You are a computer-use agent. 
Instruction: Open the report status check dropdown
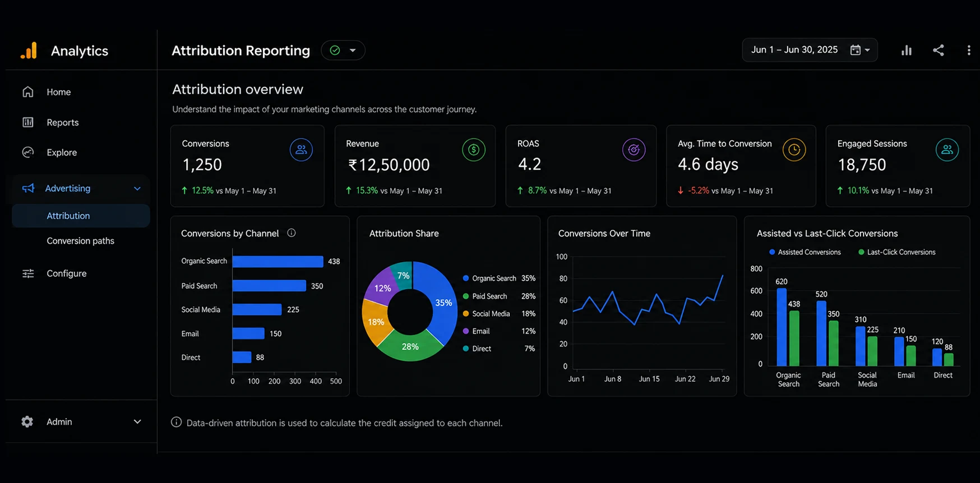[343, 50]
